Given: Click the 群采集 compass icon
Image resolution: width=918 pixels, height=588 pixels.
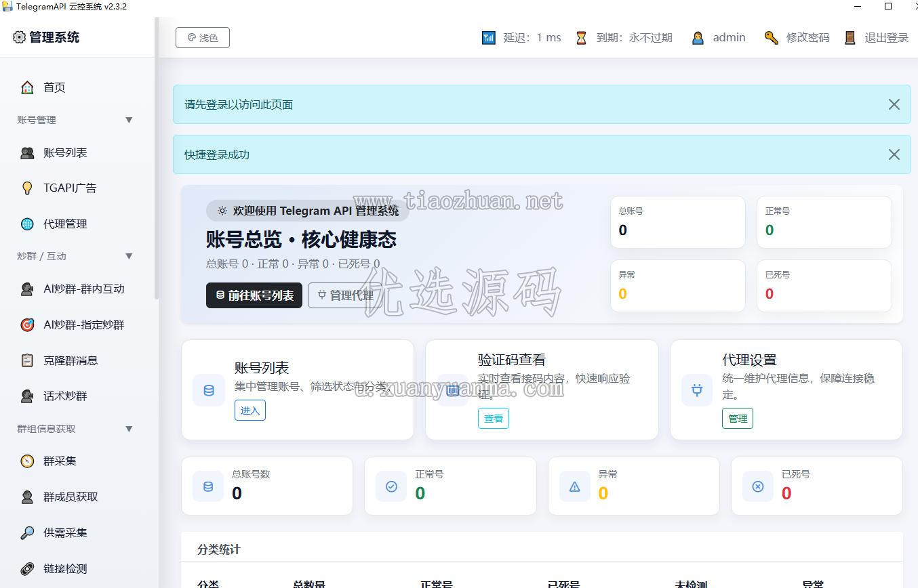Looking at the screenshot, I should [x=27, y=461].
